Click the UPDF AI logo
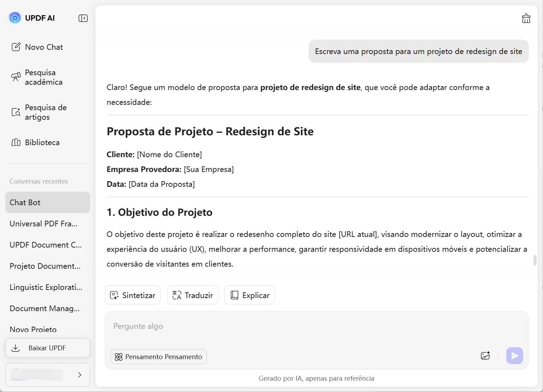 [15, 18]
